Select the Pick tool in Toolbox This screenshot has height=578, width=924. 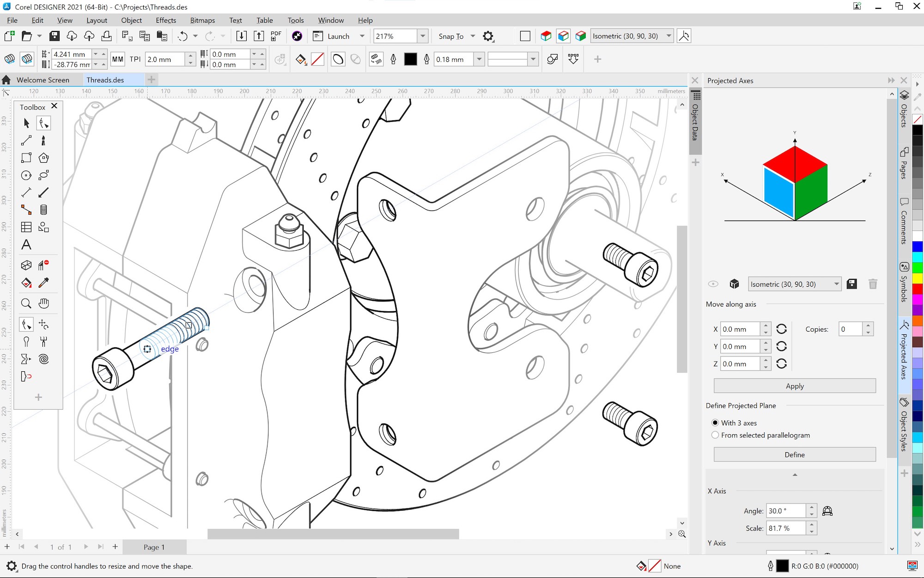pyautogui.click(x=26, y=123)
